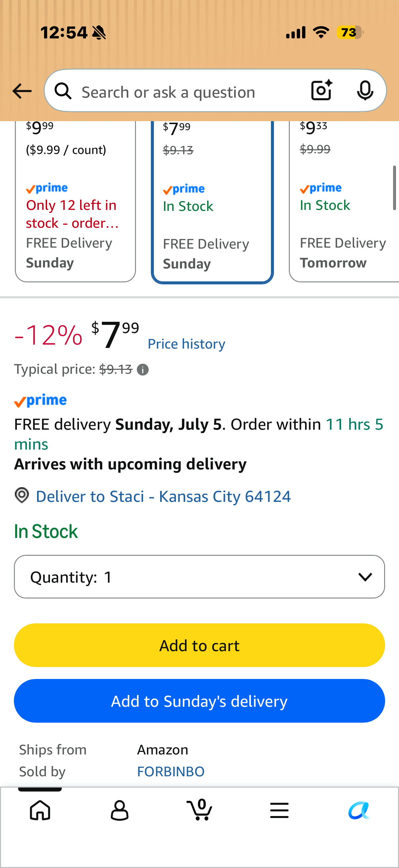
Task: Tap the Add to cart button
Action: pyautogui.click(x=199, y=645)
